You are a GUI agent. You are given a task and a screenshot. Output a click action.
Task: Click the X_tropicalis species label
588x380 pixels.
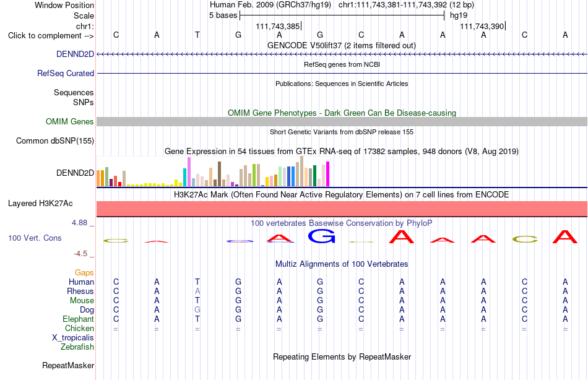pyautogui.click(x=73, y=338)
